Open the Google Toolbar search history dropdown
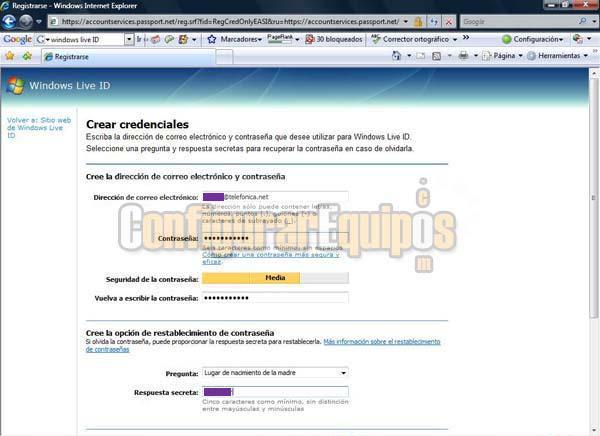Viewport: 600px width, 436px height. 129,39
